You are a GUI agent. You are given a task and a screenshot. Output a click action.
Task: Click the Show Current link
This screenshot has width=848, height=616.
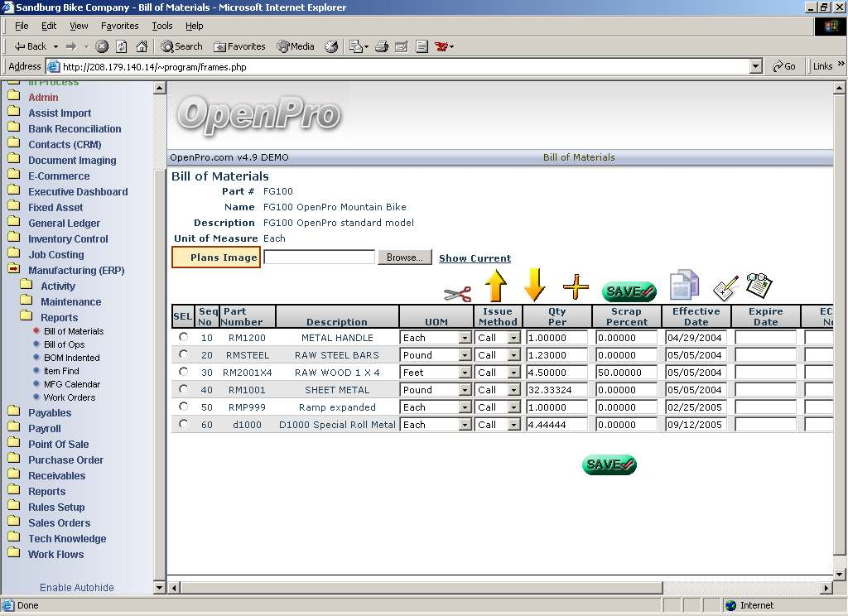(475, 258)
